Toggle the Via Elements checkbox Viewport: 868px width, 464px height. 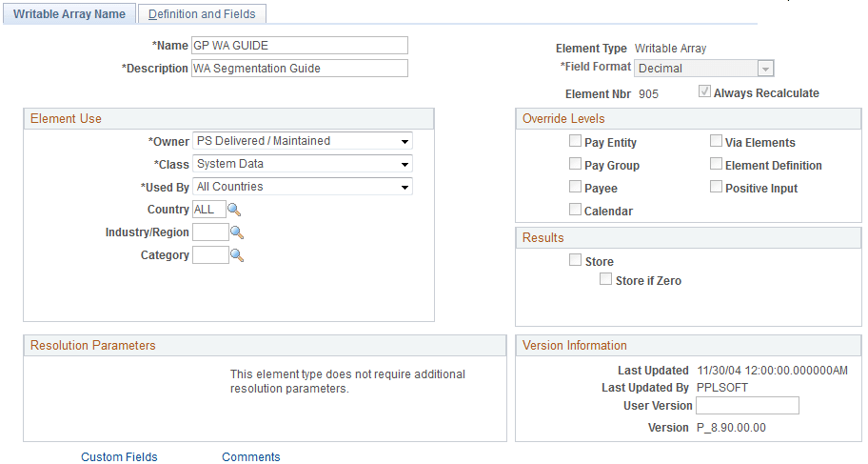click(x=717, y=142)
